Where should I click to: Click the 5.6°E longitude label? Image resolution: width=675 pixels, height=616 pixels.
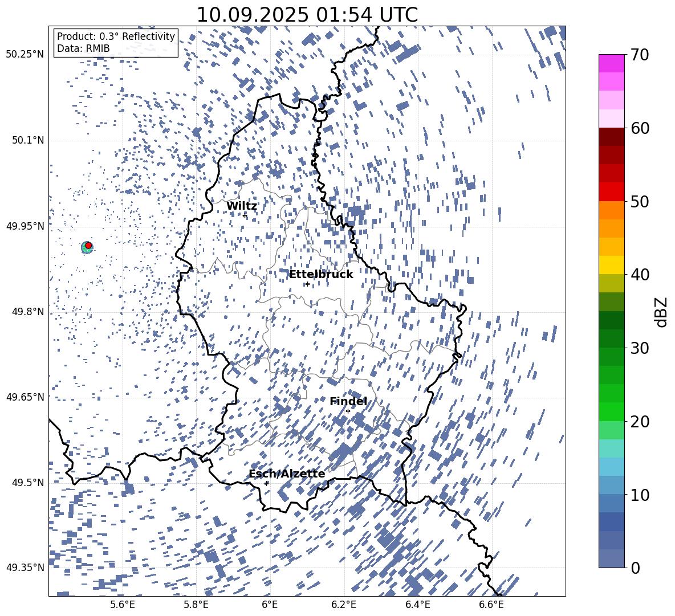[x=122, y=605]
